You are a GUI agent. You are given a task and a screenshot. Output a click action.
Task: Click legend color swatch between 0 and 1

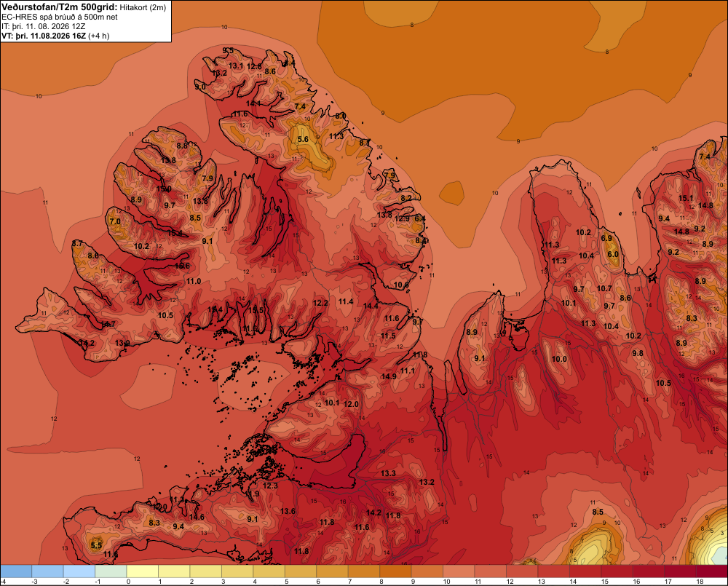tap(143, 571)
